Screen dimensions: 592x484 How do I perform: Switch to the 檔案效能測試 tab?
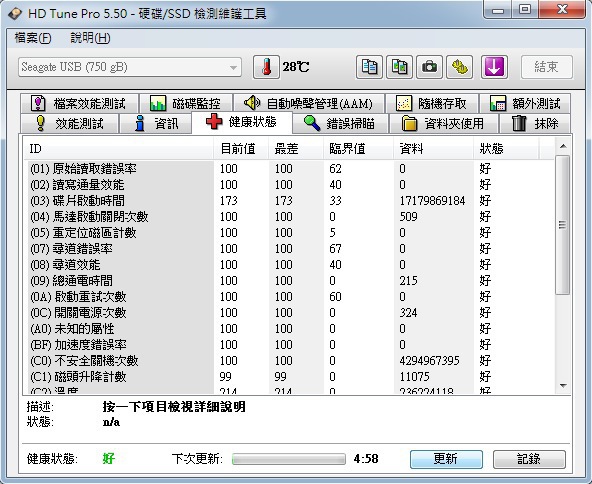pyautogui.click(x=79, y=103)
